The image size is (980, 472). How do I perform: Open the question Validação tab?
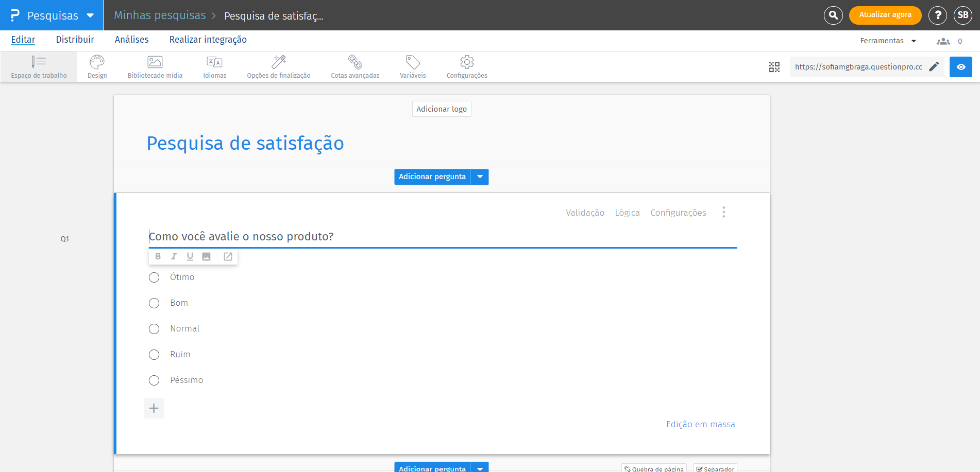tap(585, 213)
